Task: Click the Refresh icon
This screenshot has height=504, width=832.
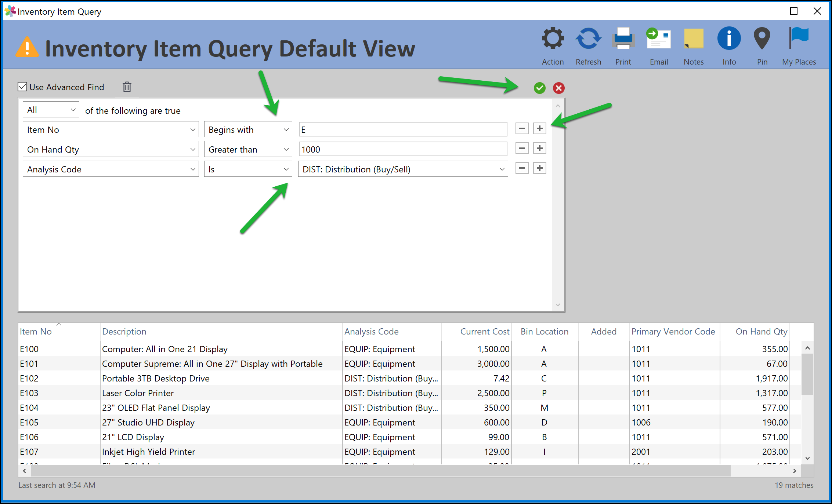Action: pos(588,38)
